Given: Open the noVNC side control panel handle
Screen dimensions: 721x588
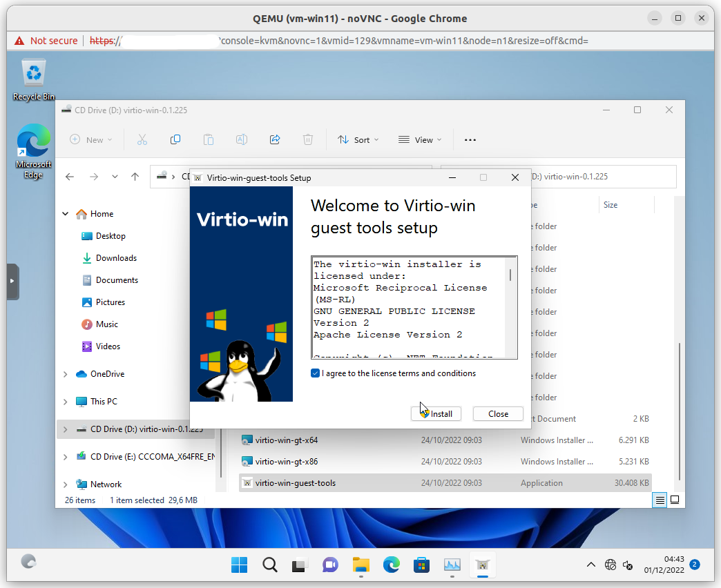Looking at the screenshot, I should 12,281.
